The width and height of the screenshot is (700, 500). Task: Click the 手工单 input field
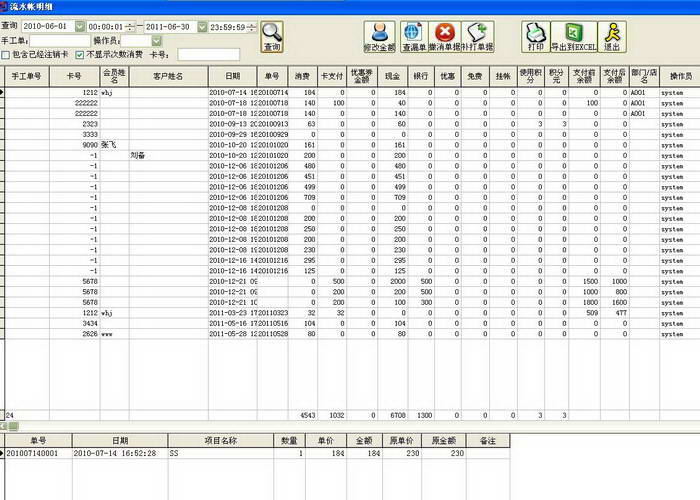pyautogui.click(x=60, y=41)
